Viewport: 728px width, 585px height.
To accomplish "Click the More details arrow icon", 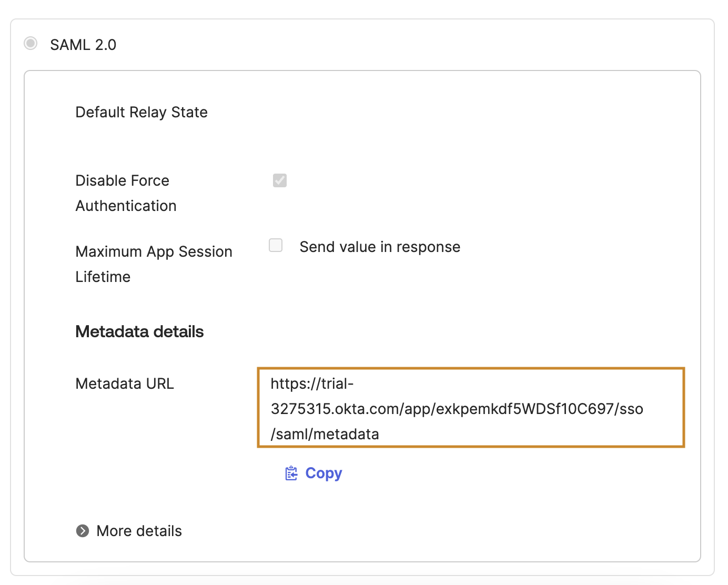I will pos(83,531).
